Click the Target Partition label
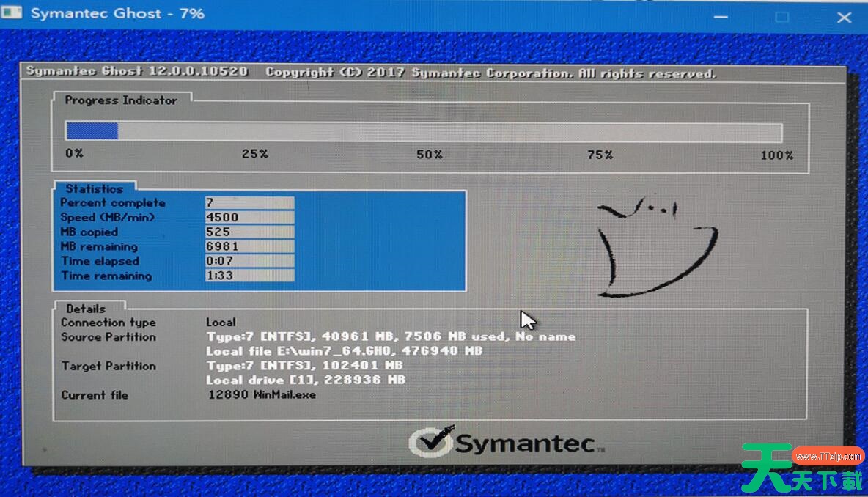 108,366
